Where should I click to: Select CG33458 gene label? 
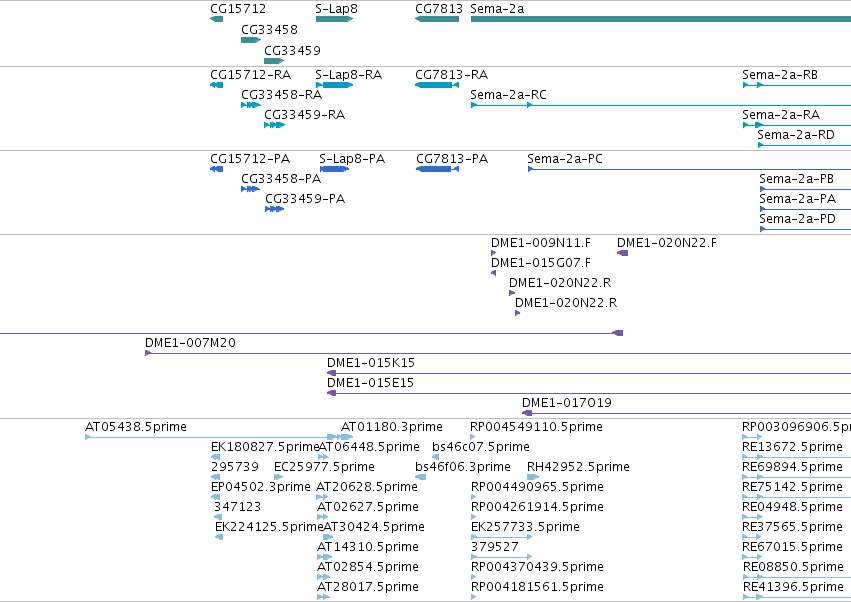[269, 29]
